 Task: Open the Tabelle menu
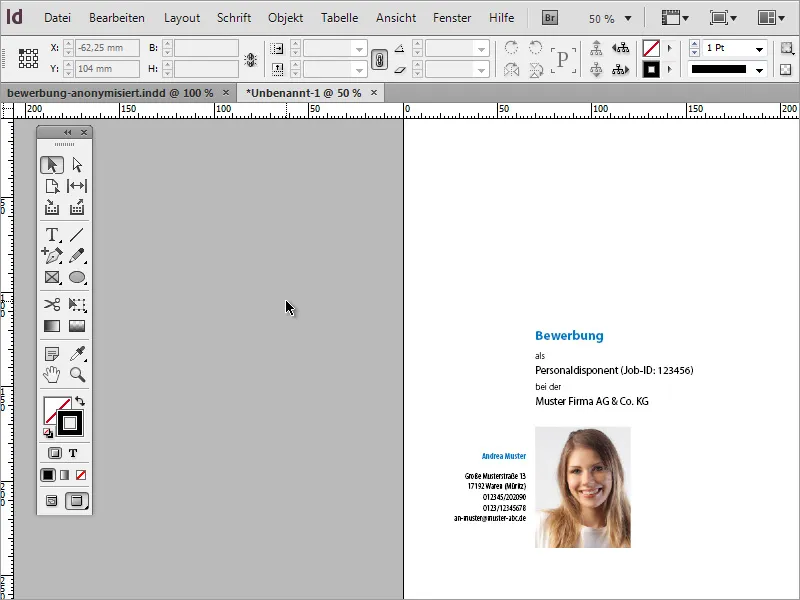[339, 18]
